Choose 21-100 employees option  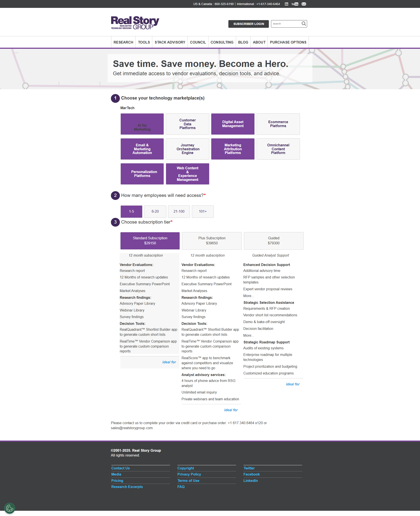click(179, 212)
